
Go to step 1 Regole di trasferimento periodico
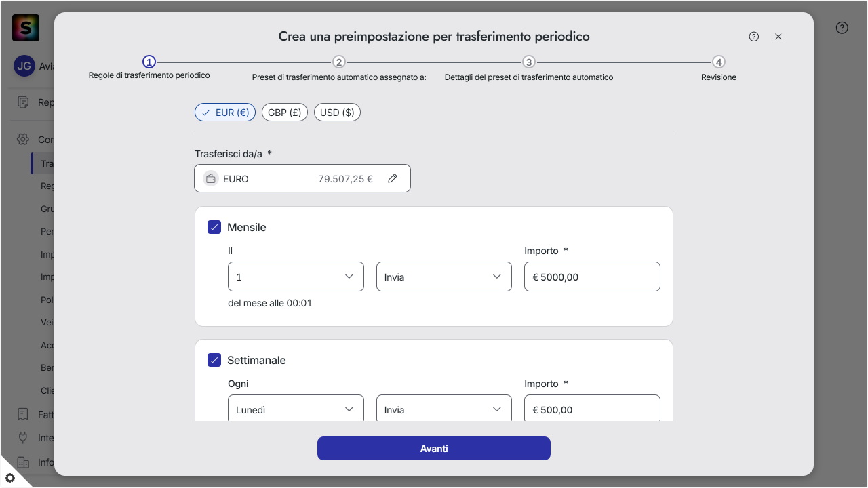tap(149, 62)
